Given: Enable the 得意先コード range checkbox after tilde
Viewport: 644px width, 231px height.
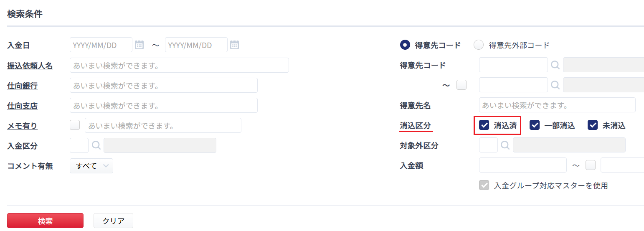Looking at the screenshot, I should [461, 85].
